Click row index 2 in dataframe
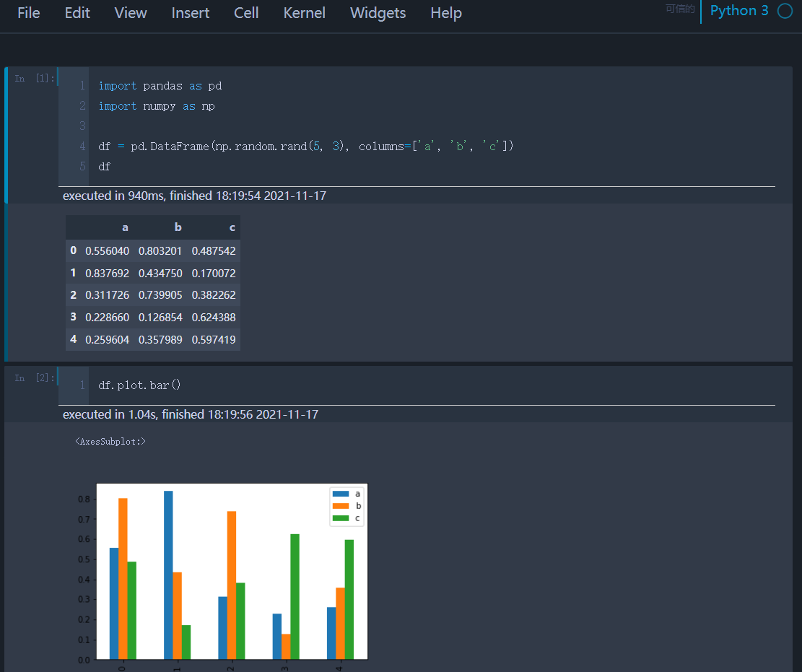This screenshot has width=802, height=672. [73, 295]
